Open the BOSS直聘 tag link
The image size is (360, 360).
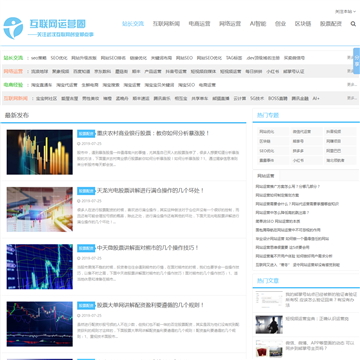point(278,99)
